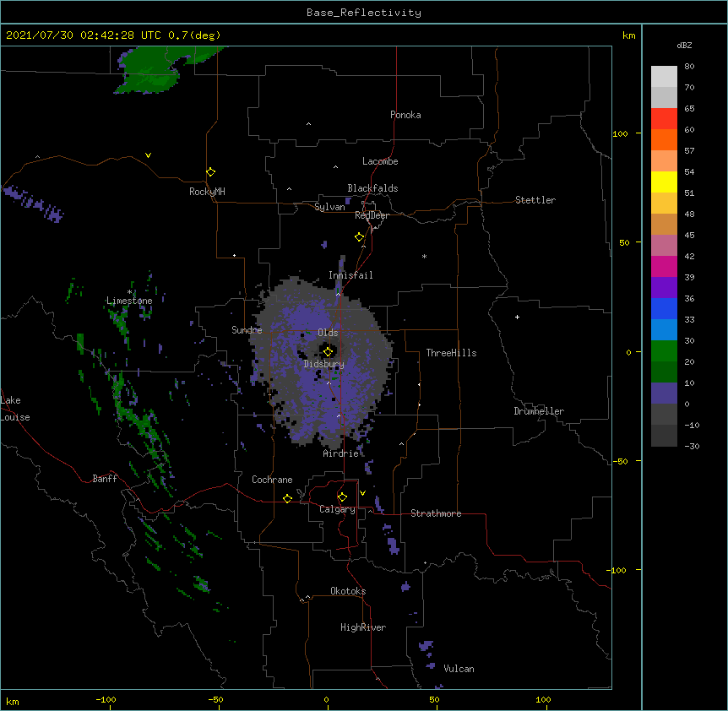Click the white plus marker north of Drumheller
This screenshot has height=711, width=728.
click(x=517, y=317)
